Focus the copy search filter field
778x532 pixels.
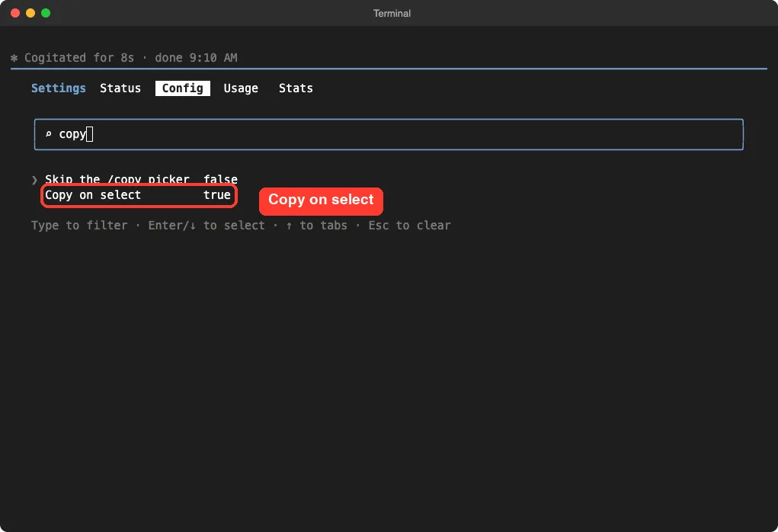click(x=389, y=134)
